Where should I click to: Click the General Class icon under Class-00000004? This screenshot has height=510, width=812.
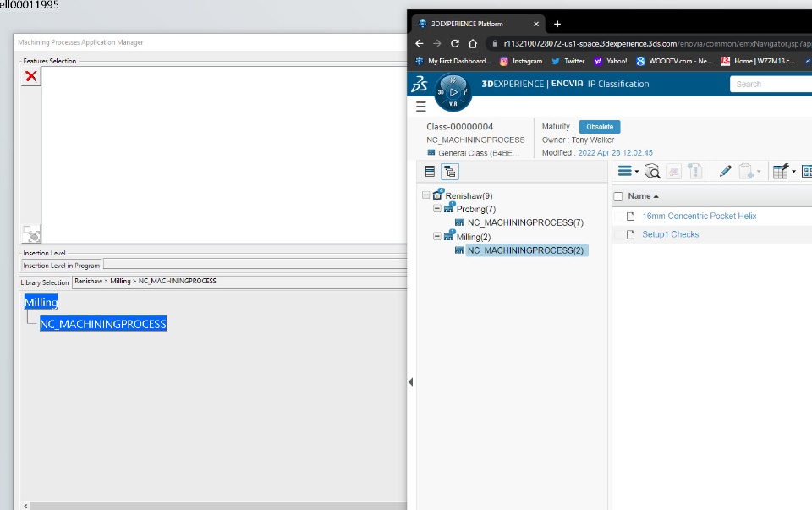(x=431, y=153)
